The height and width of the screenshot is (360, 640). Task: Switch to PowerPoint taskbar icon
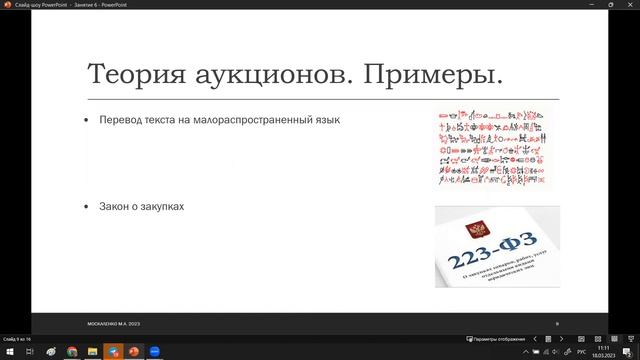tap(134, 351)
